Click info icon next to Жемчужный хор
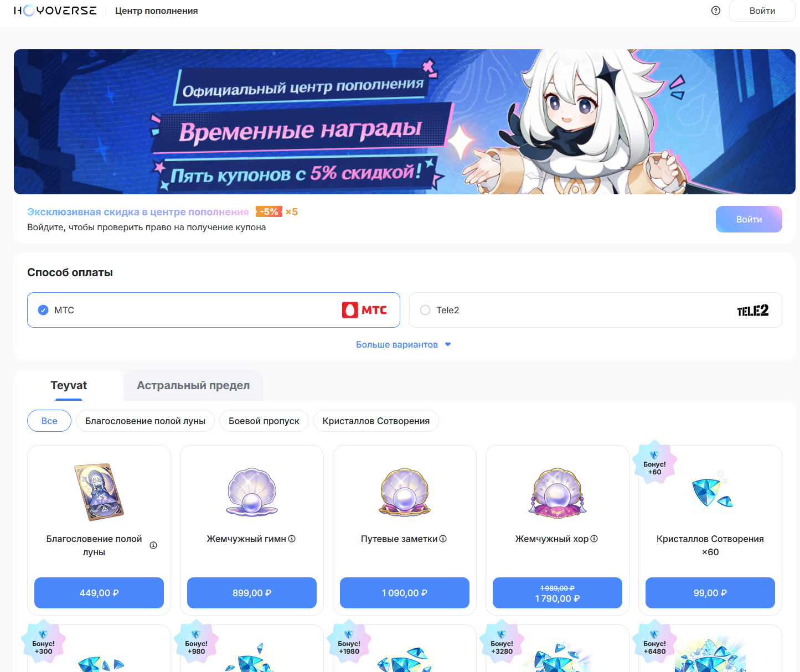The width and height of the screenshot is (800, 672). pyautogui.click(x=594, y=539)
